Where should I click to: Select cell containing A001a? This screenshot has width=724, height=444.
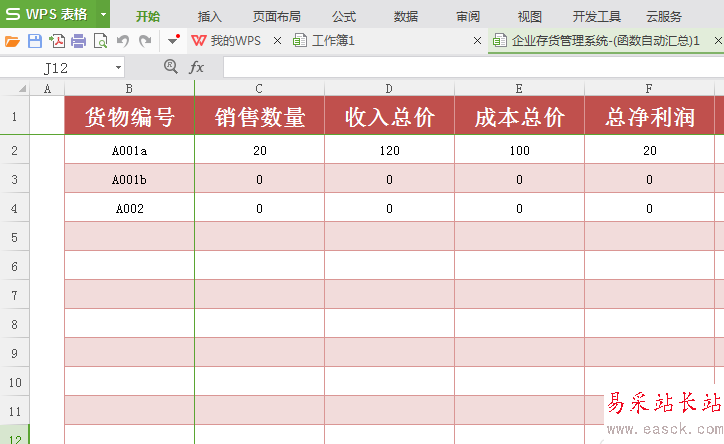tap(129, 150)
